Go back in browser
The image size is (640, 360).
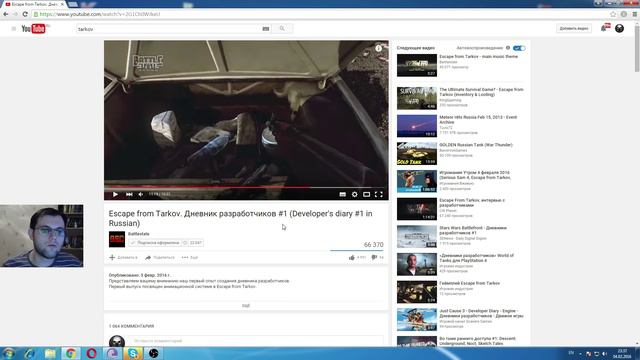tap(6, 14)
